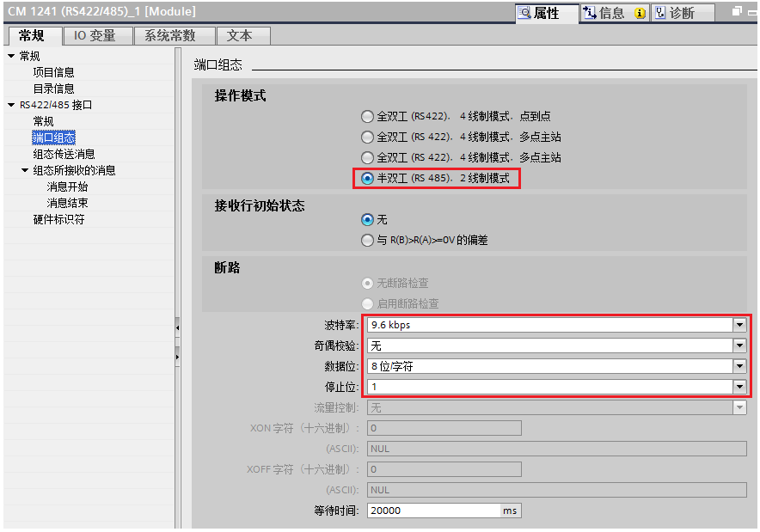Switch to the 系统常数 tab

[x=170, y=35]
